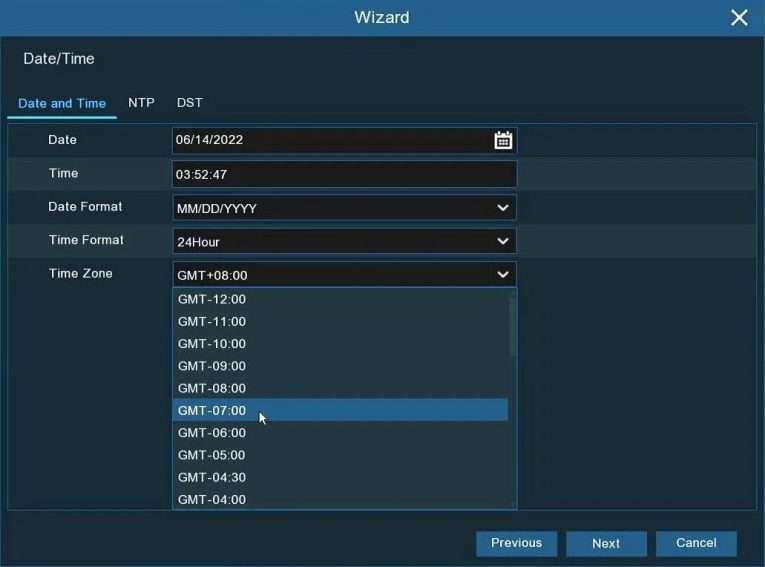
Task: Pick the GMT-09:00 option
Action: point(340,366)
